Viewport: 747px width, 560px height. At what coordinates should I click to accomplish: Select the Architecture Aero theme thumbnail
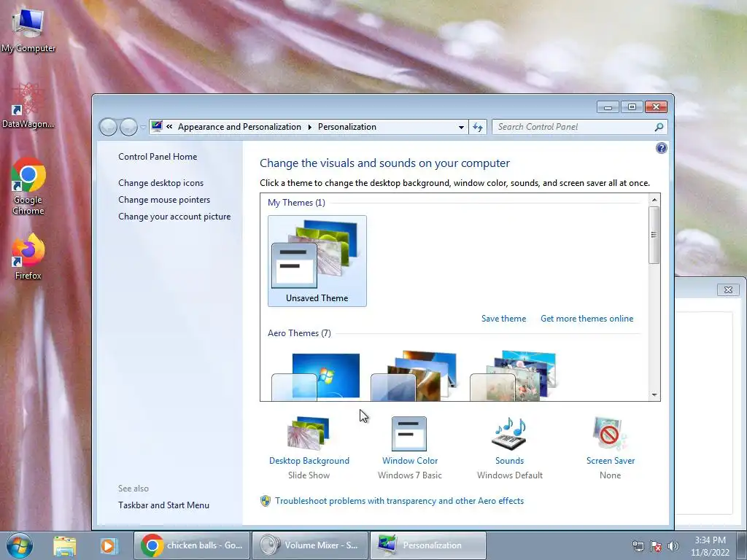tap(415, 376)
